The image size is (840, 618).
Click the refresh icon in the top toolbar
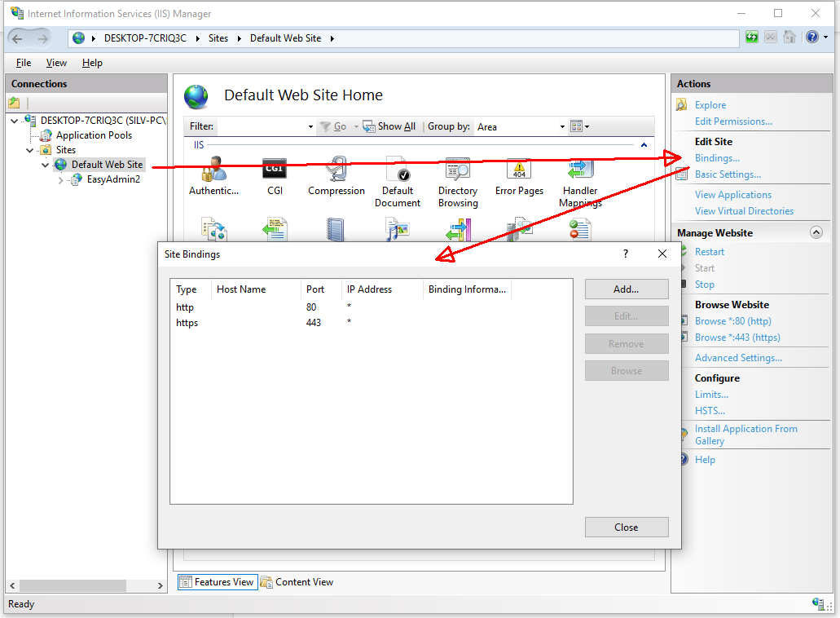751,37
